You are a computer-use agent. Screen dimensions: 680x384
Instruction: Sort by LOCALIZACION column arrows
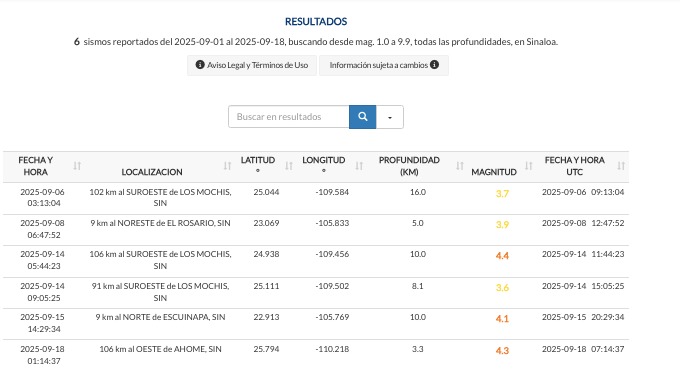coord(227,166)
